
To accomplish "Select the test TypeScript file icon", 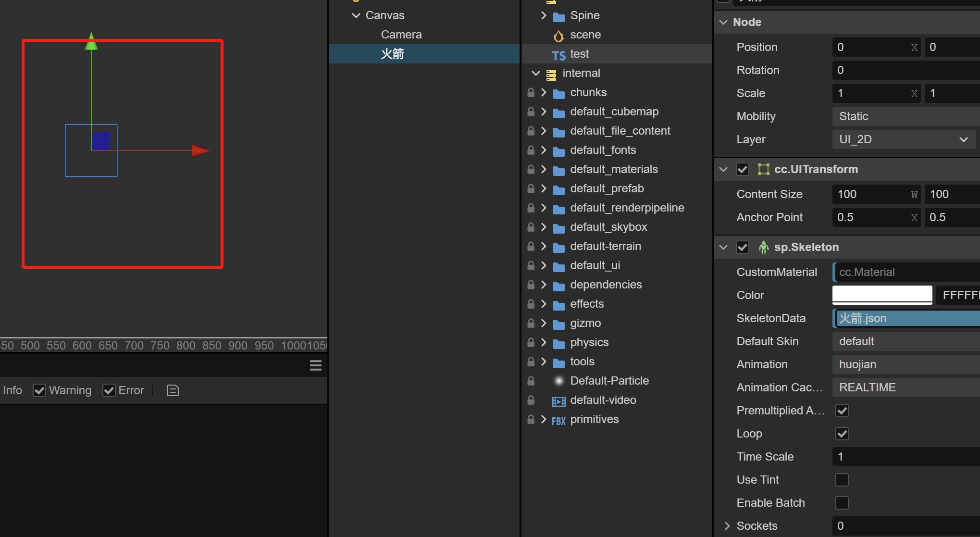I will (558, 55).
